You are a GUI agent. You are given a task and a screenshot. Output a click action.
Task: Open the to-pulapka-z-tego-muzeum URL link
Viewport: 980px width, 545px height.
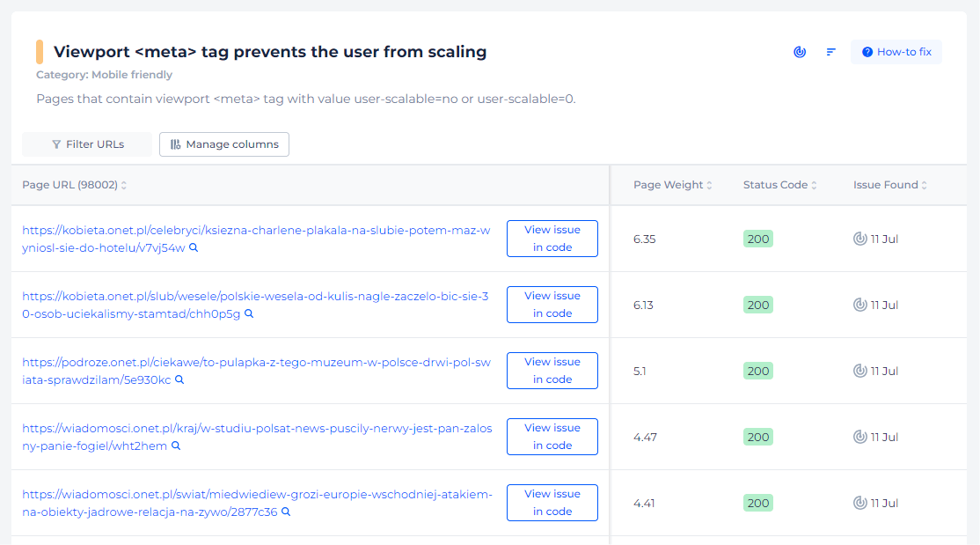click(x=256, y=371)
